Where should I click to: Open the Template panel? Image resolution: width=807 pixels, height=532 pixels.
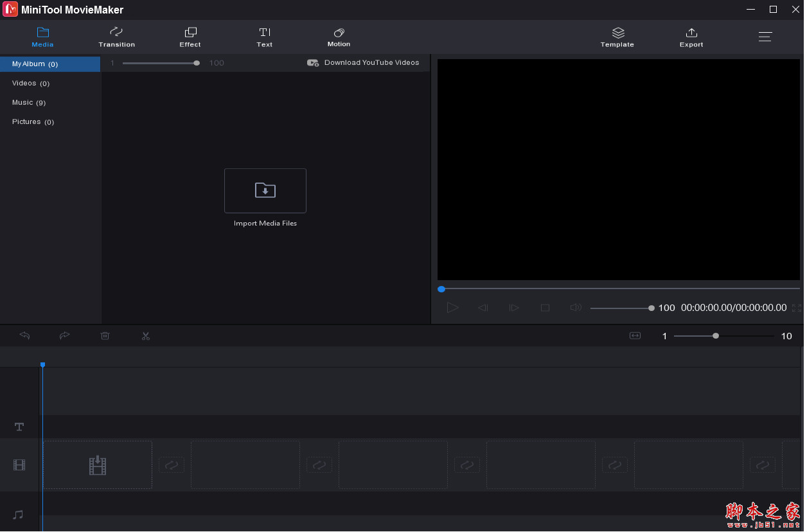point(617,37)
